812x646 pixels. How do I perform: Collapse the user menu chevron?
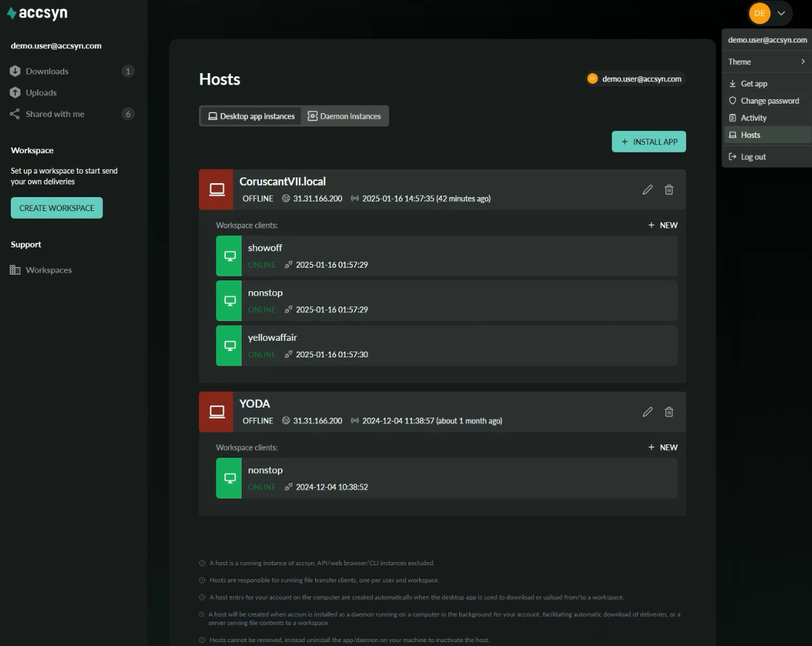pos(781,13)
